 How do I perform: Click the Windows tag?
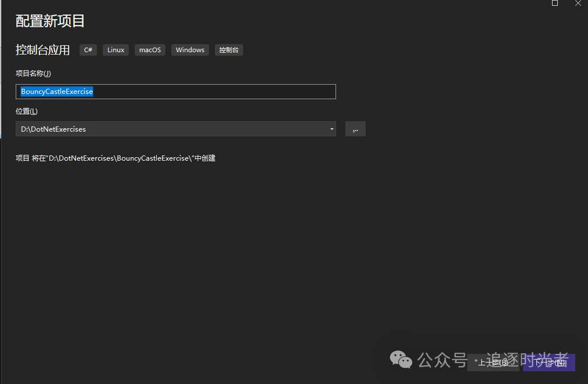190,50
